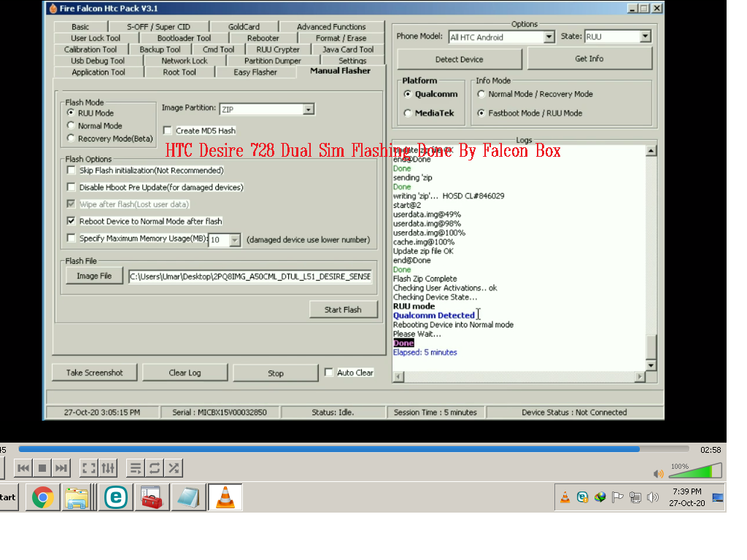Open RUU Crypter tab
Viewport: 747px width, 560px height.
(x=278, y=50)
